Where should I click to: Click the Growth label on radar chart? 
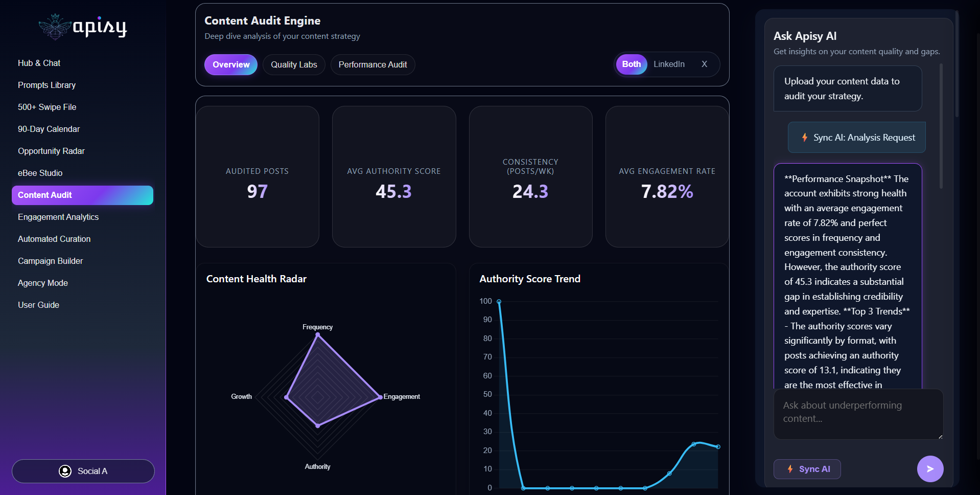(x=241, y=397)
